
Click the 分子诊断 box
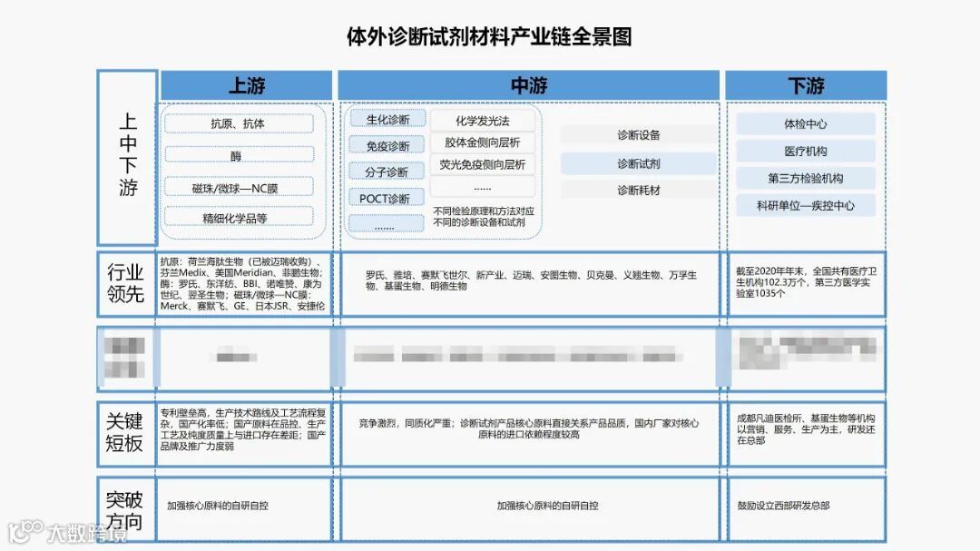(x=387, y=172)
